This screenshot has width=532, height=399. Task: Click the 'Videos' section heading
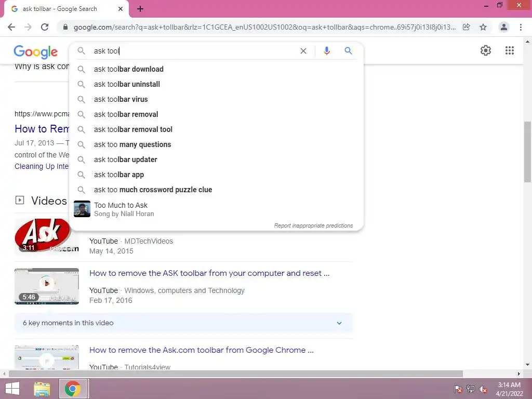[49, 201]
